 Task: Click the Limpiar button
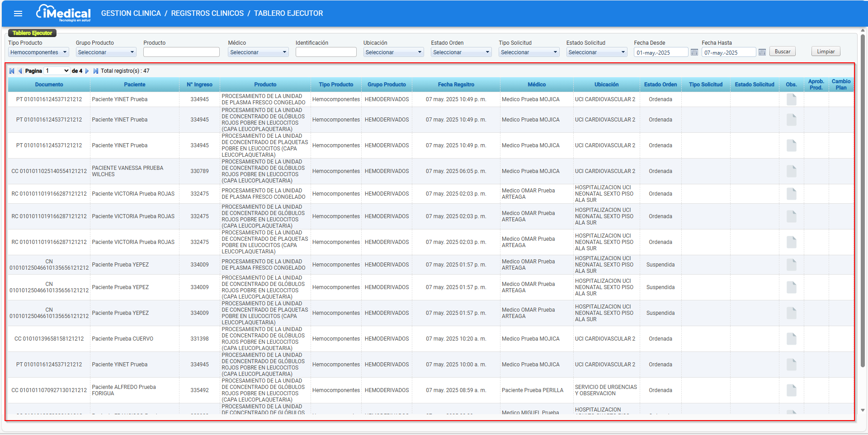tap(826, 51)
